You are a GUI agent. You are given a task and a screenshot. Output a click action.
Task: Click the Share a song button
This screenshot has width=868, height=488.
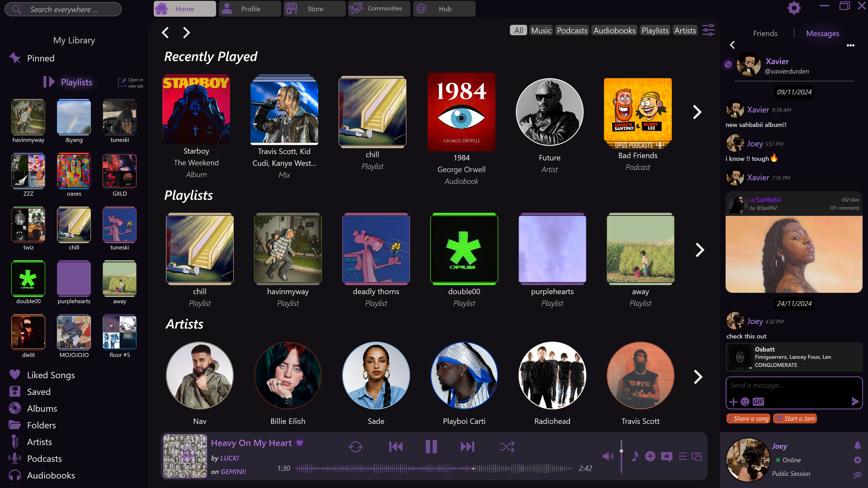(x=748, y=419)
